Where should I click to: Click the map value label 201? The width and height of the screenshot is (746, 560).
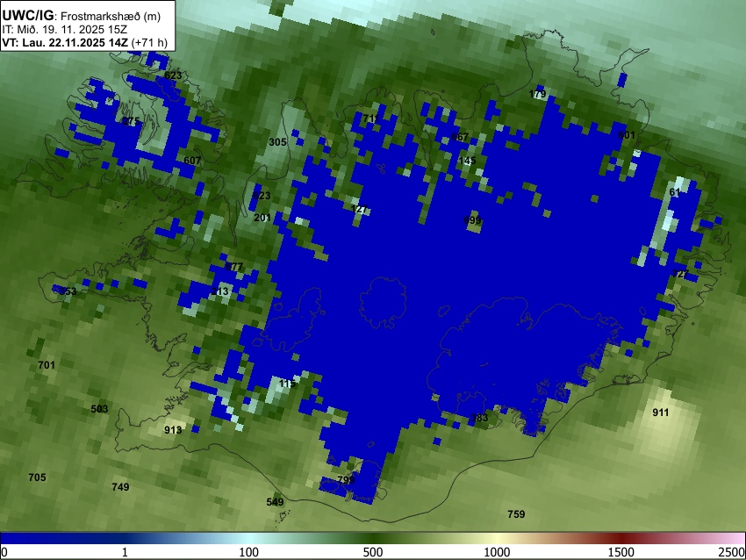click(262, 218)
